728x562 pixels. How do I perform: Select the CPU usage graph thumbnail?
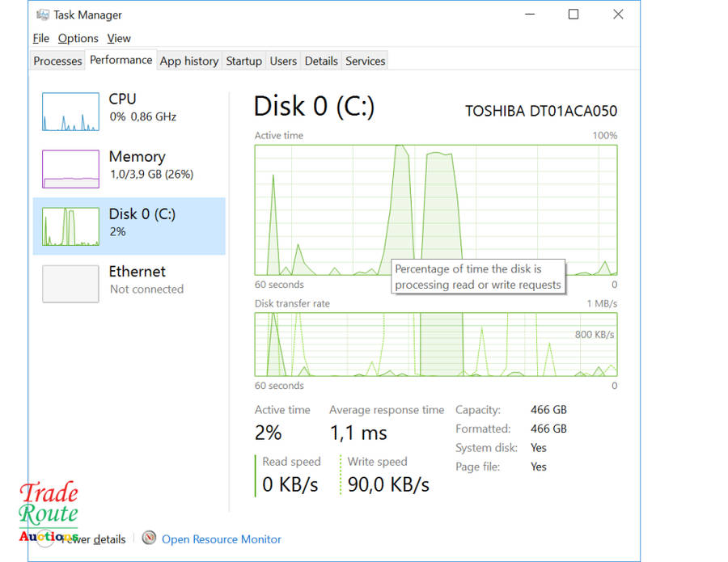coord(70,112)
